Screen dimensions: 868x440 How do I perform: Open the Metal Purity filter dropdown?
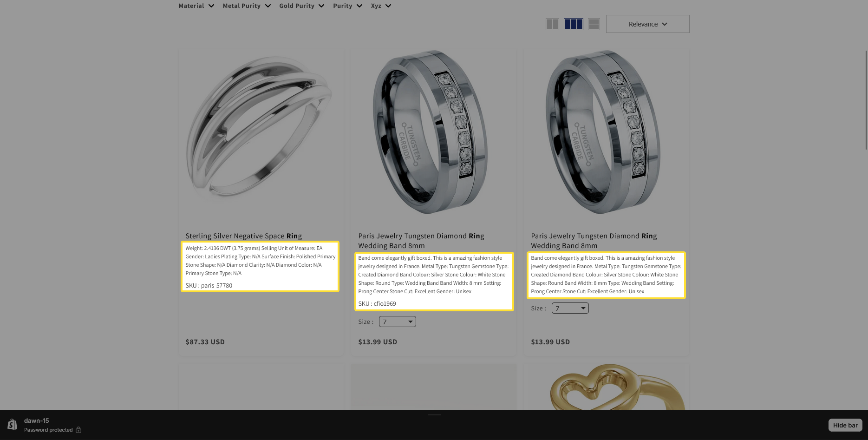coord(247,6)
